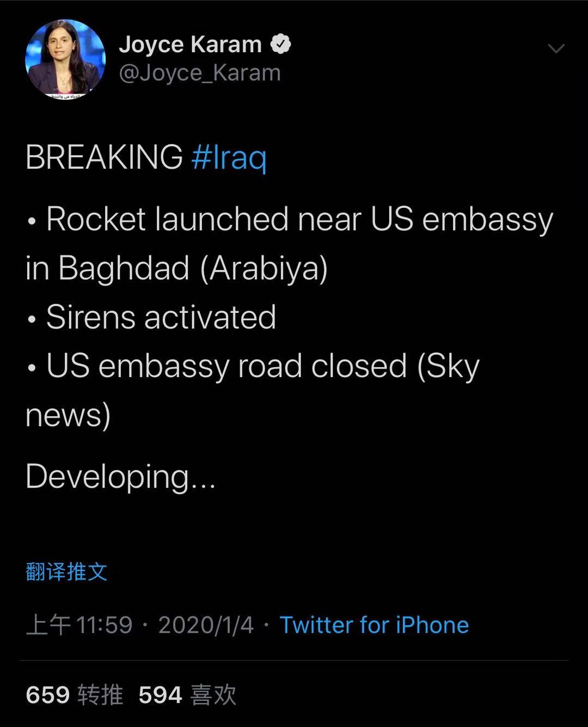Open the #Iraq hashtag
The image size is (588, 727).
click(x=229, y=158)
